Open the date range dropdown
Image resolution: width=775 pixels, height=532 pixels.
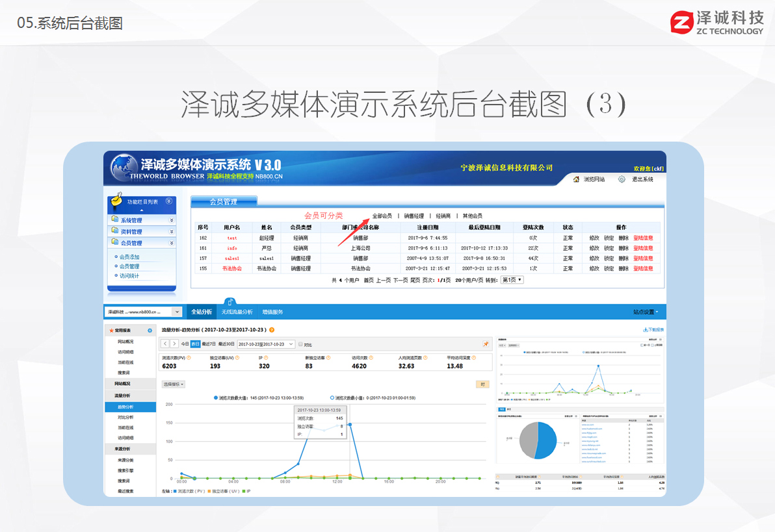click(x=266, y=344)
